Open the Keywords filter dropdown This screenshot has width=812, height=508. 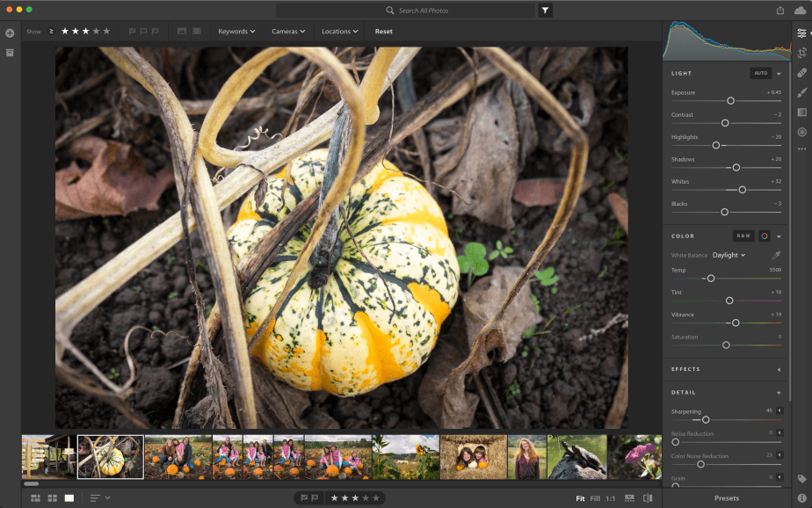click(236, 32)
